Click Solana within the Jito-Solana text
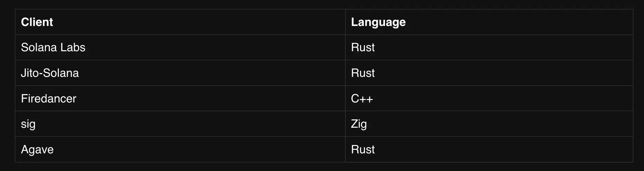Image resolution: width=644 pixels, height=171 pixels. tap(61, 73)
